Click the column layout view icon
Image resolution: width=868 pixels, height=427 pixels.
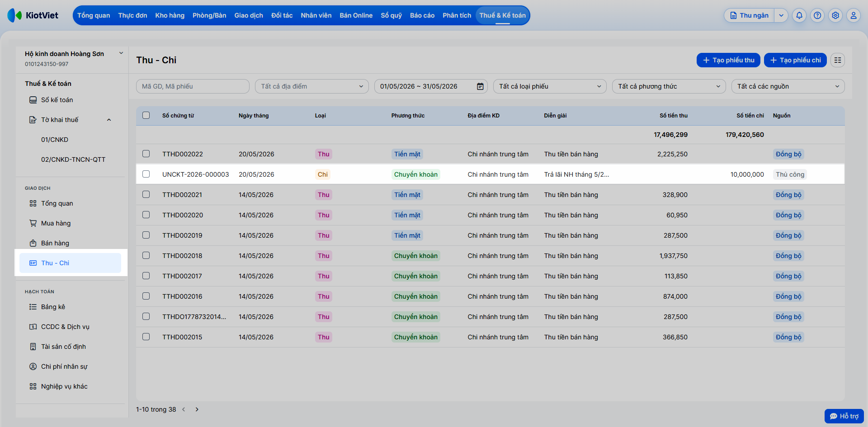coord(838,60)
